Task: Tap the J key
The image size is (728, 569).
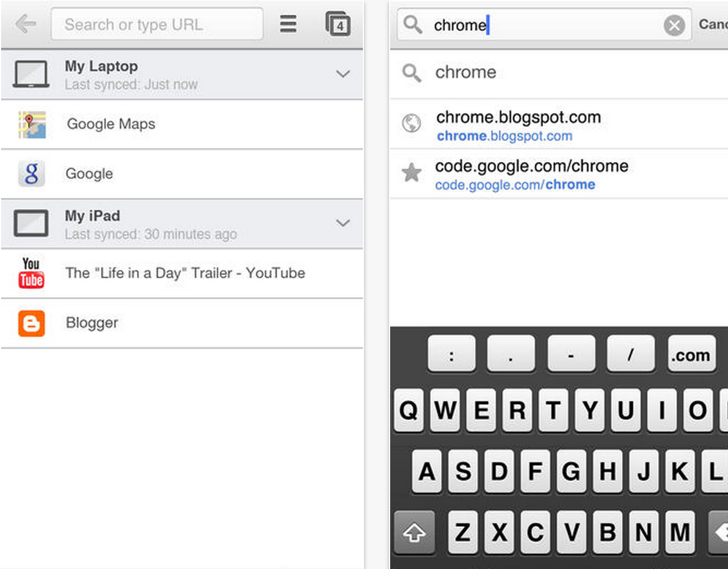Action: (644, 471)
